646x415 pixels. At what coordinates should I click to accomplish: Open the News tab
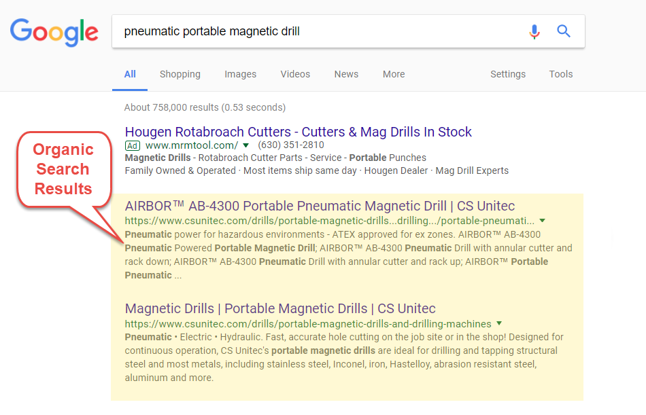coord(346,74)
